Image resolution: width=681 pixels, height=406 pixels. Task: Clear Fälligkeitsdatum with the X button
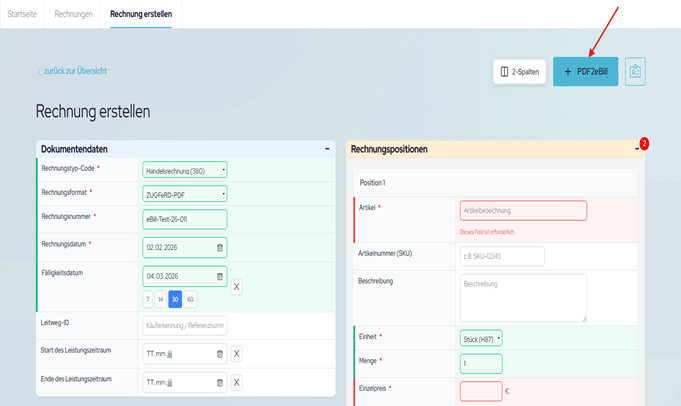pos(237,287)
